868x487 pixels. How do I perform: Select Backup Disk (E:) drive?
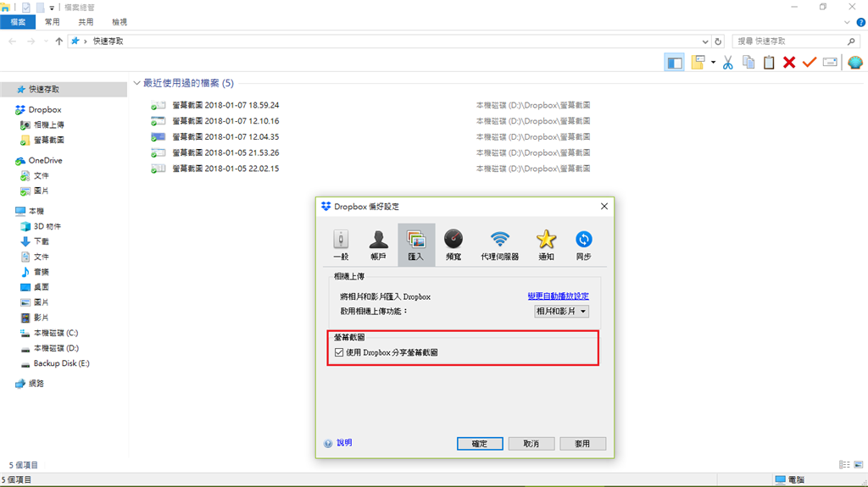click(61, 363)
